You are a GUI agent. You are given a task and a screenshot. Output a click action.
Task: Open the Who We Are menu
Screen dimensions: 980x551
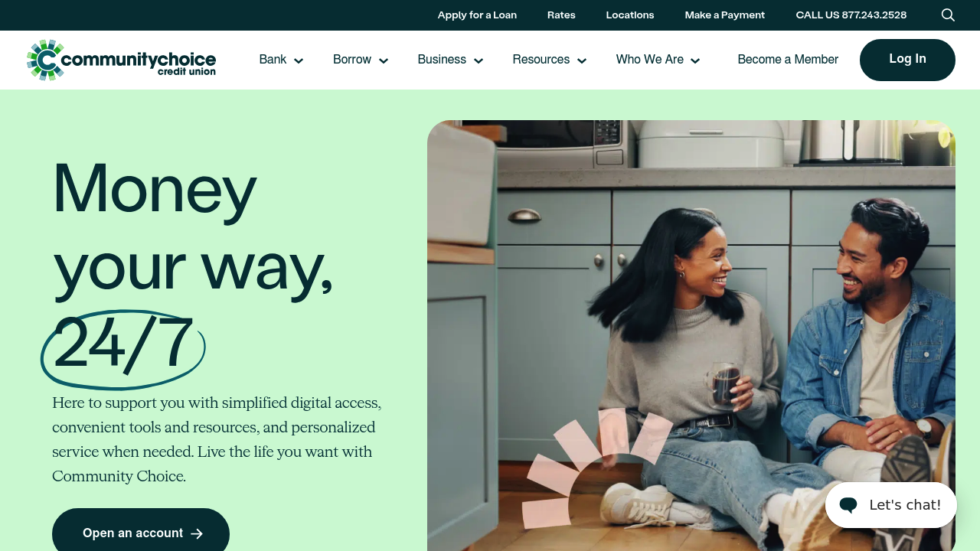[x=649, y=60]
